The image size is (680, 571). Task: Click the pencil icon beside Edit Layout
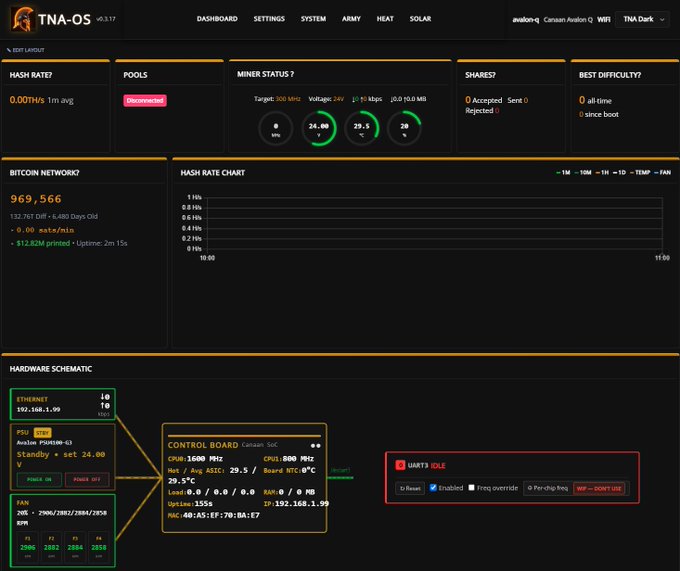click(9, 50)
